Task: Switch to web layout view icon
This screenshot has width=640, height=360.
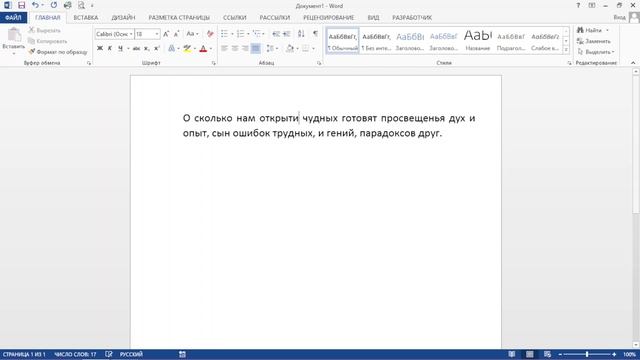Action: pos(547,354)
